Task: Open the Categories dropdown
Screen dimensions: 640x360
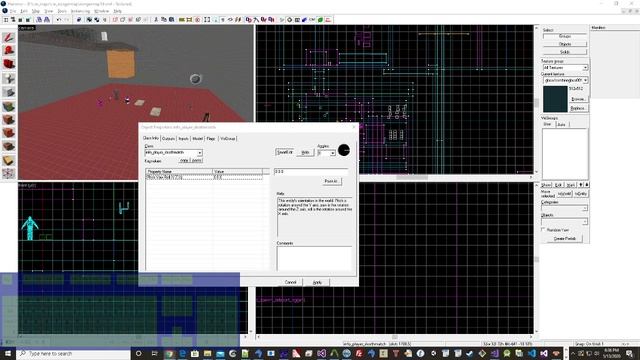Action: tap(584, 208)
